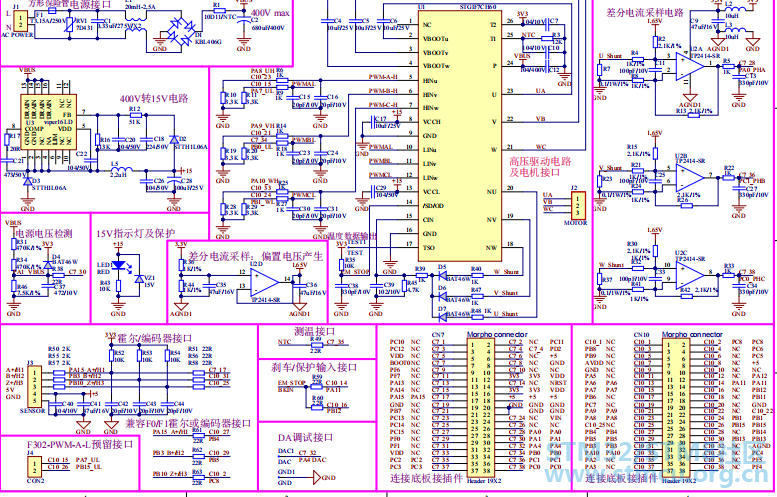
Task: Select the '测温接口' section title
Action: (315, 331)
